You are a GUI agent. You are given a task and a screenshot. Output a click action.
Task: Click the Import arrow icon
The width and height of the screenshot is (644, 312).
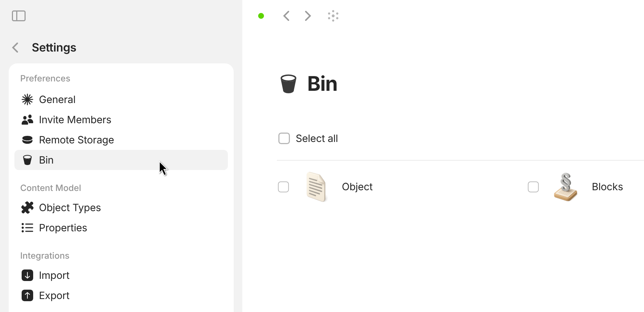coord(27,275)
